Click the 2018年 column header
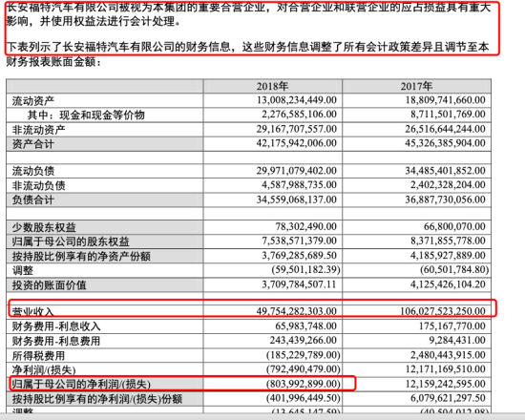The height and width of the screenshot is (420, 525). (x=272, y=87)
